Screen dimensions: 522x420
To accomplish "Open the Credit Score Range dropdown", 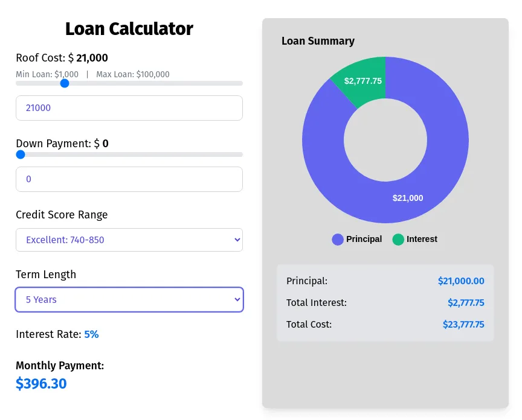I will tap(129, 240).
